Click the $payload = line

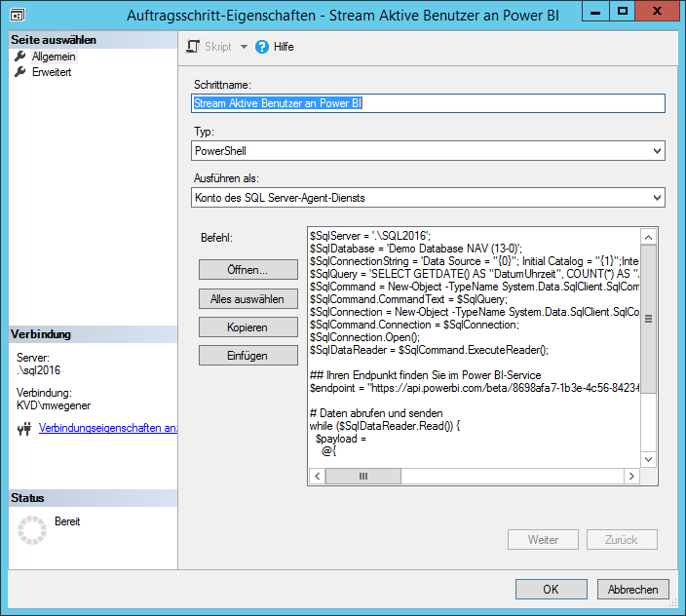[341, 439]
